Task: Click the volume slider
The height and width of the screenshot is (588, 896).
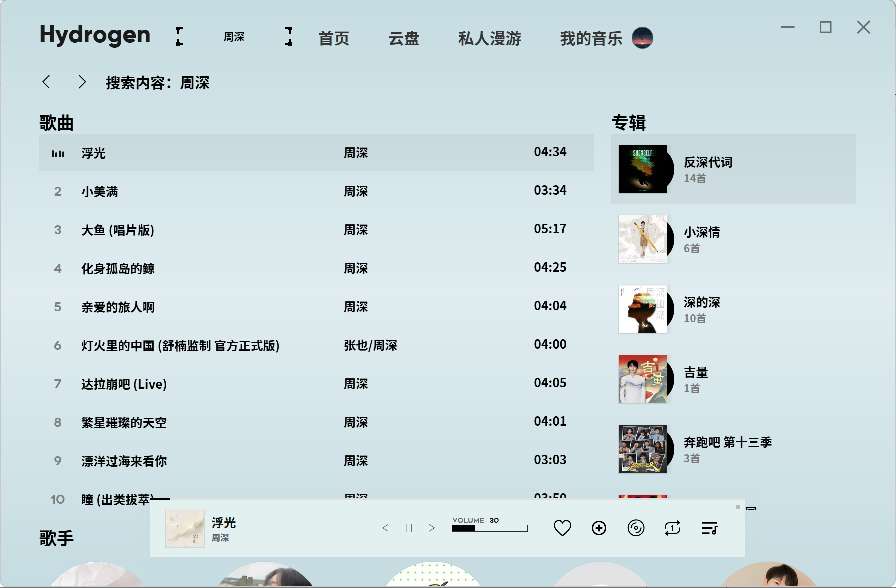Action: (x=490, y=529)
